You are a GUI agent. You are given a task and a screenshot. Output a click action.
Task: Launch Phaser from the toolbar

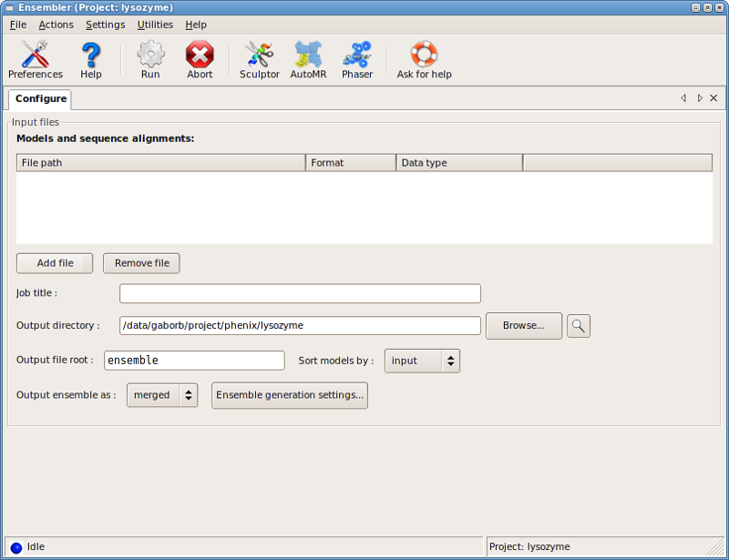click(356, 58)
